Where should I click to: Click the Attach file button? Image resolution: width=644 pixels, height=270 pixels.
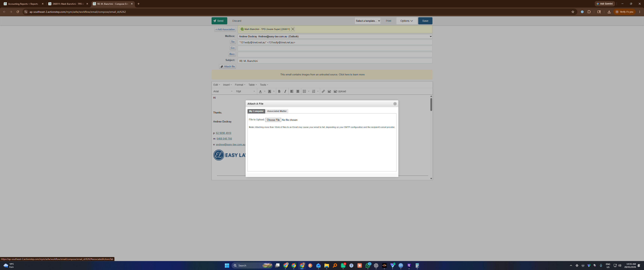coord(227,67)
